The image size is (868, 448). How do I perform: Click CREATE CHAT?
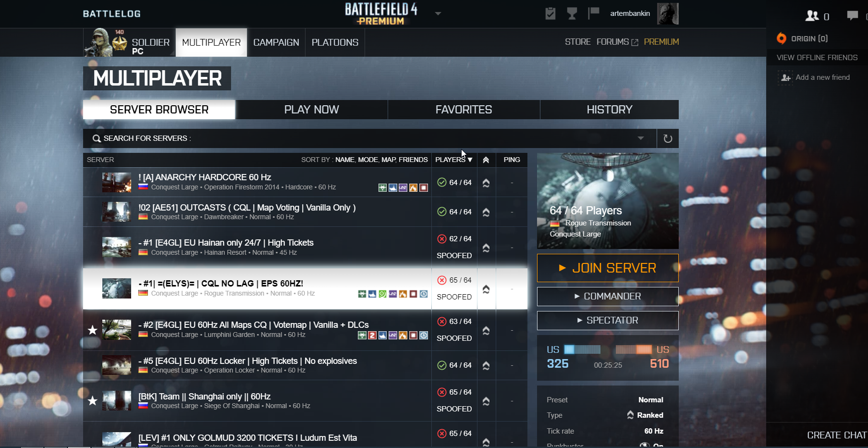837,435
